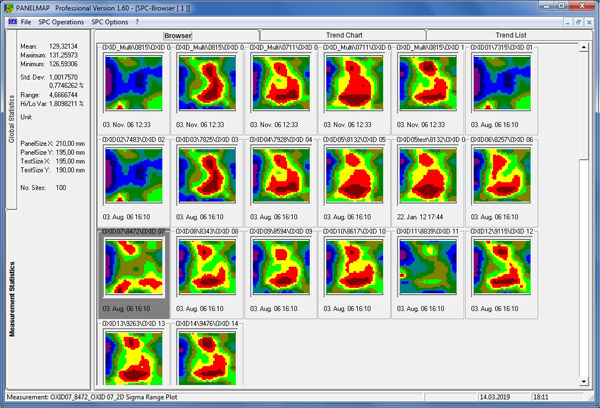The width and height of the screenshot is (600, 408).
Task: Click the Maximum value 131,25973
Action: (63, 55)
